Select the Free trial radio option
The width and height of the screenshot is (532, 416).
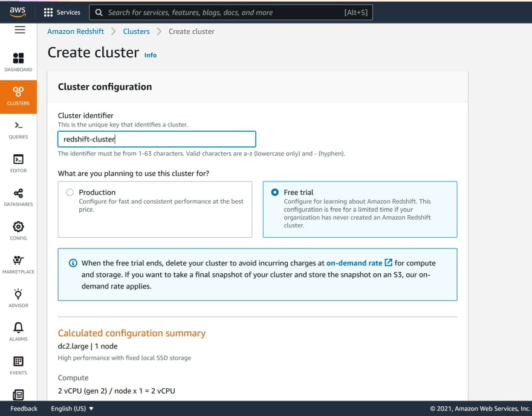point(275,192)
